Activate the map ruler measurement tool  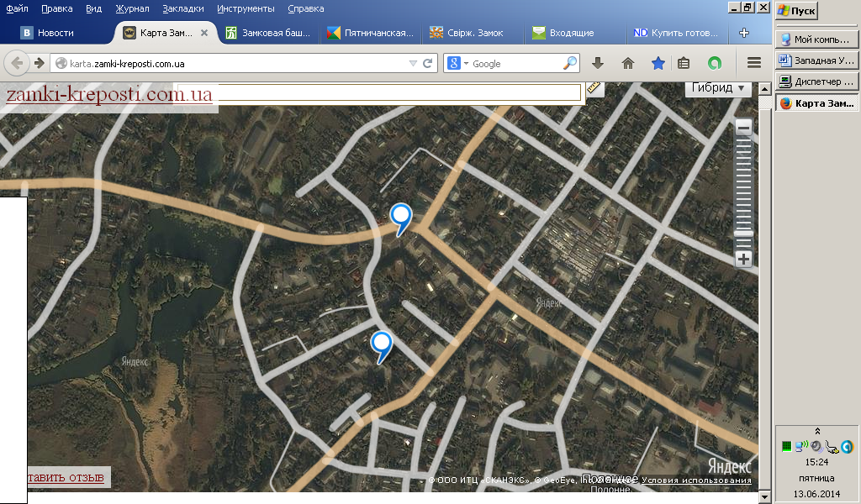(x=594, y=87)
